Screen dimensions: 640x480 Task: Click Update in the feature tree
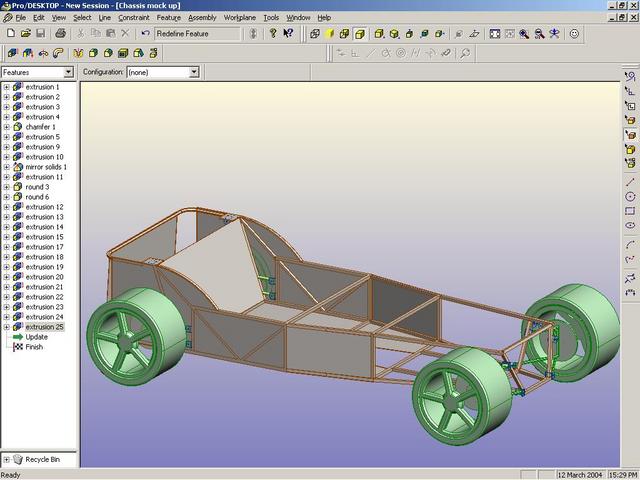(36, 337)
